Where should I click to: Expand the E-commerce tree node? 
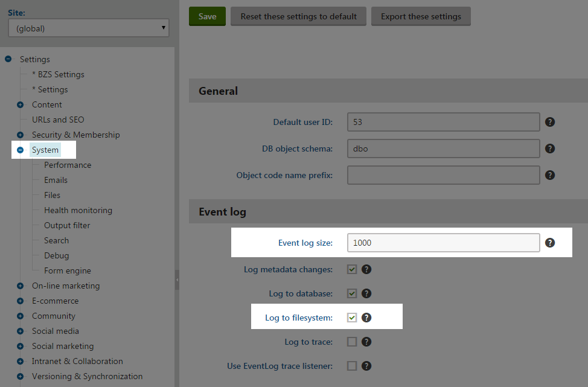coord(21,301)
